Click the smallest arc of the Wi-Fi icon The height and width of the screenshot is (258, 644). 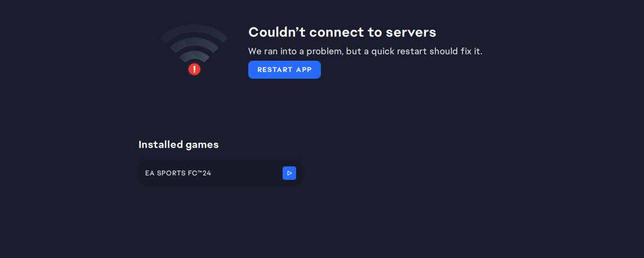coord(194,55)
